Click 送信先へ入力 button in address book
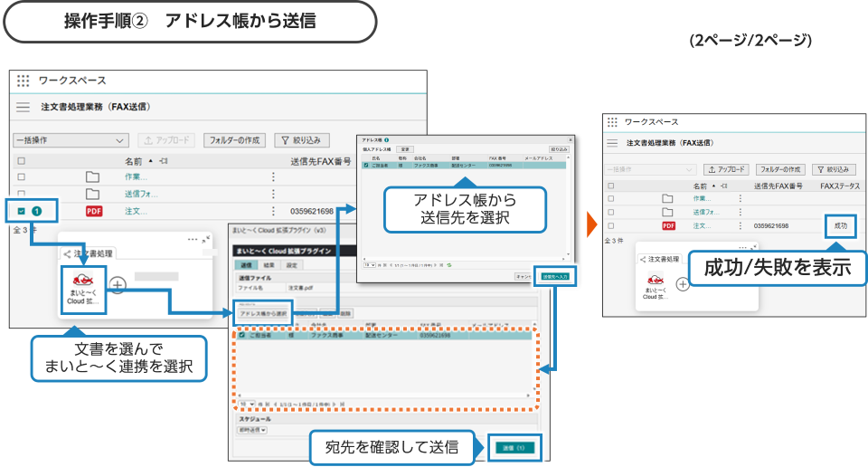 (554, 276)
